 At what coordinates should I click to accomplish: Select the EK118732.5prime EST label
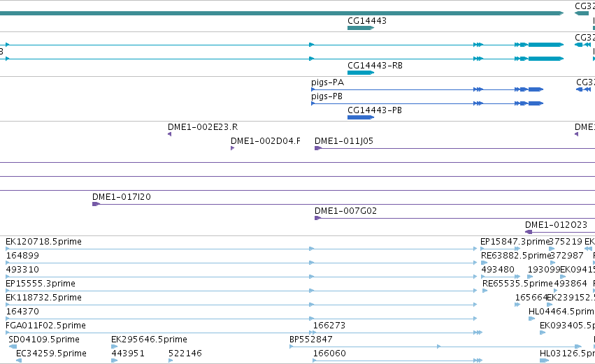click(43, 298)
